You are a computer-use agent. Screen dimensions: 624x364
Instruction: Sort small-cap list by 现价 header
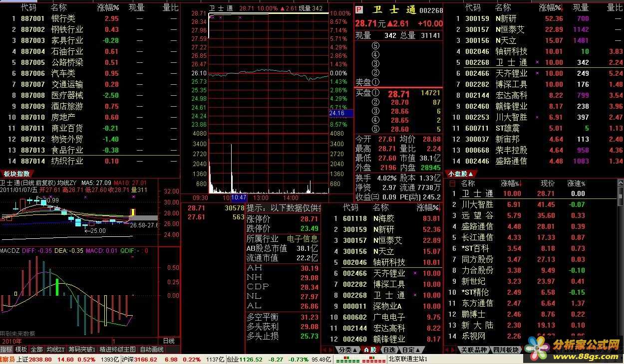548,183
